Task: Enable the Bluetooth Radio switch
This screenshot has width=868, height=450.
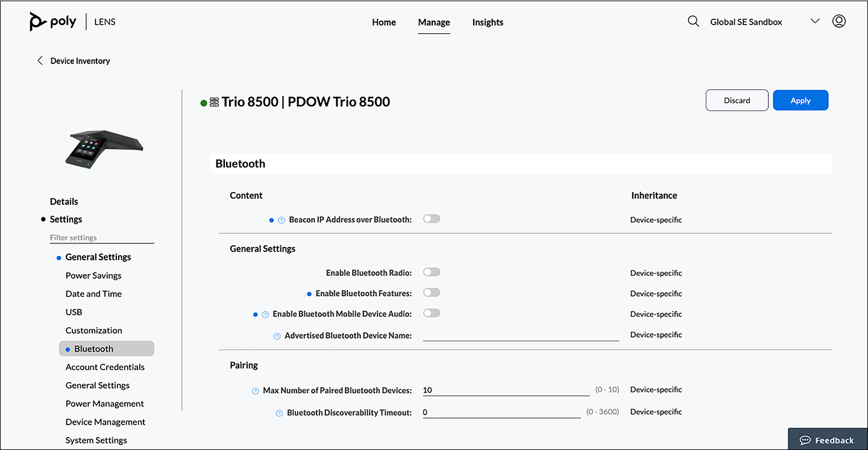Action: (x=432, y=272)
